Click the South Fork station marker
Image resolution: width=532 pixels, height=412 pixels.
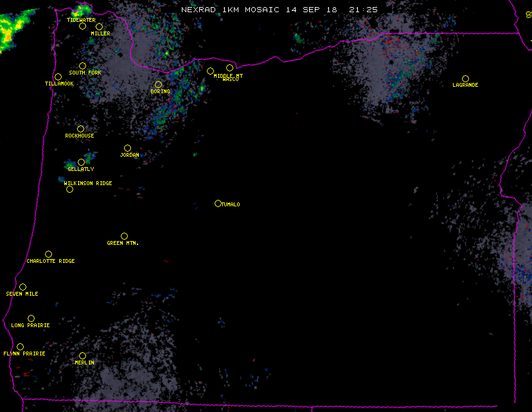click(x=82, y=66)
